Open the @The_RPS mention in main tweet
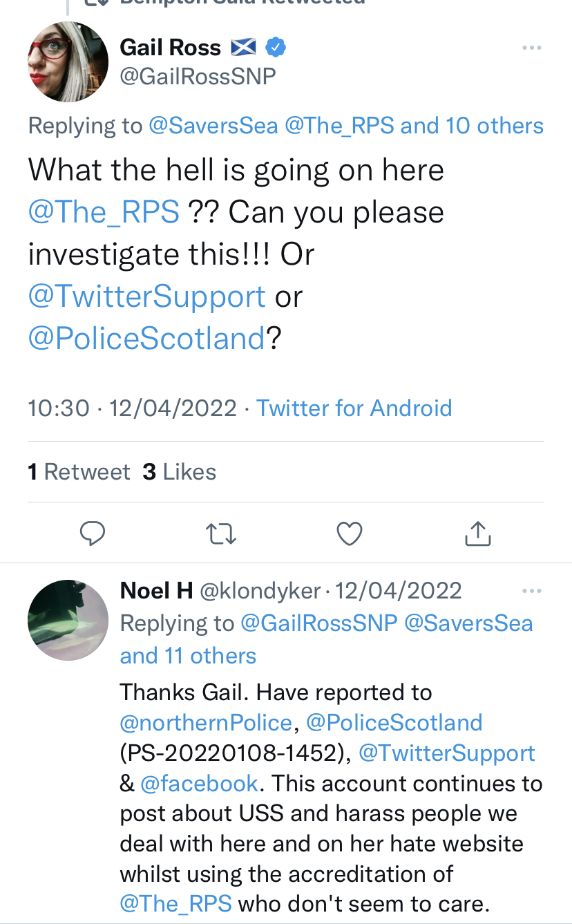 point(104,212)
